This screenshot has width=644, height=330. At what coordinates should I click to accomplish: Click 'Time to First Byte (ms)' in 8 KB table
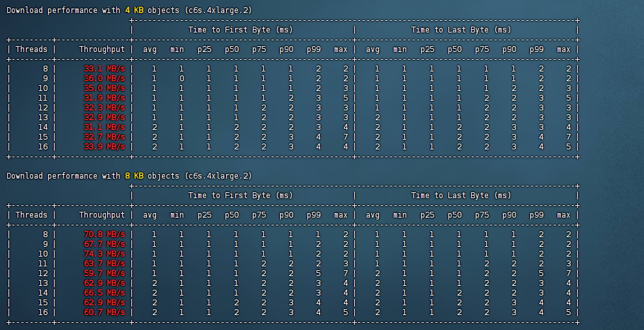240,196
